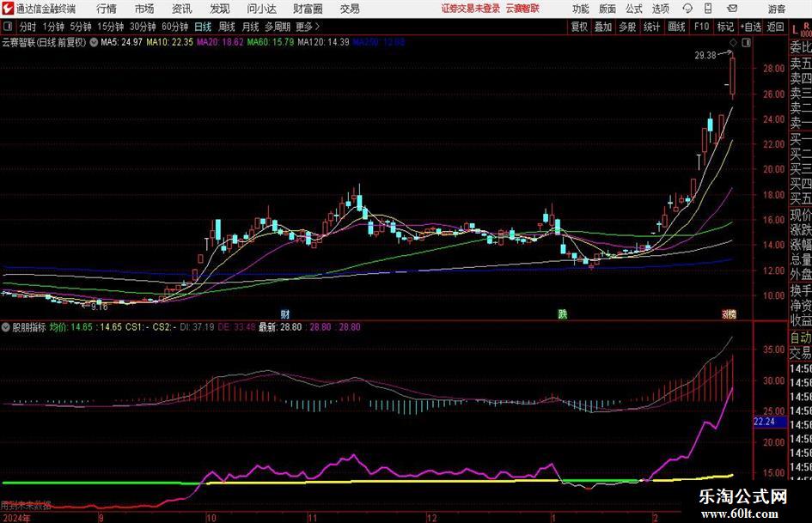Viewport: 812px width, 523px height.
Task: Click 证券交易未登录 login link
Action: pos(471,9)
